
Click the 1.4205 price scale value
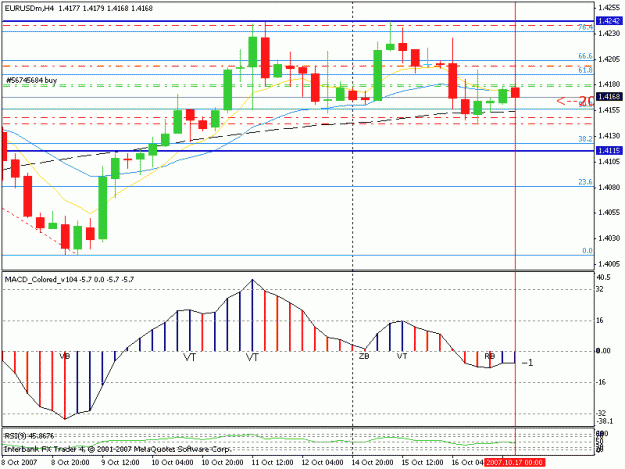click(x=610, y=59)
